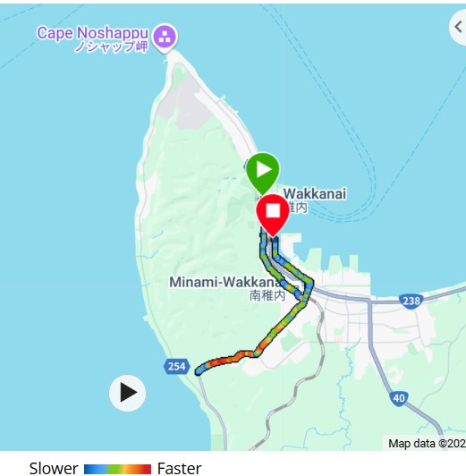The width and height of the screenshot is (466, 476).
Task: Click the blue turnaround point near route 254
Action: 199,370
